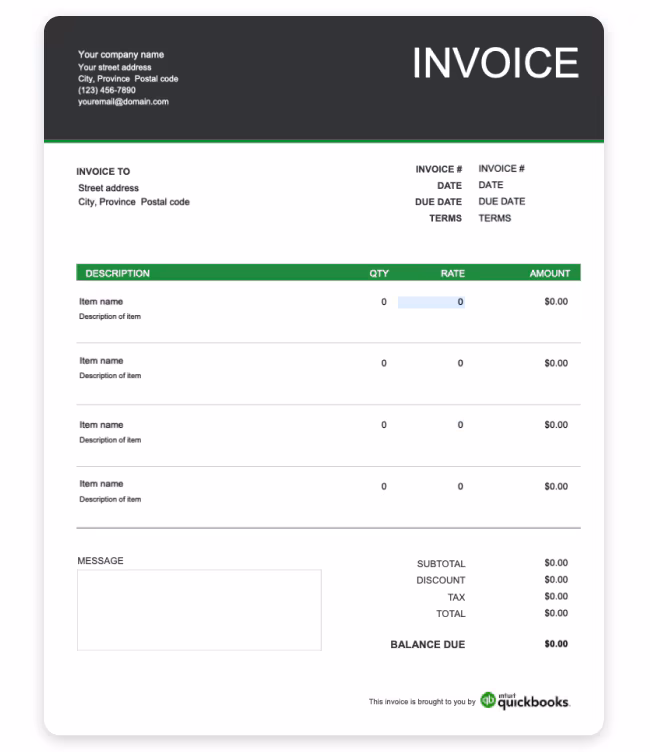Click the DUE DATE value field
Screen dimensions: 650x756
point(501,201)
